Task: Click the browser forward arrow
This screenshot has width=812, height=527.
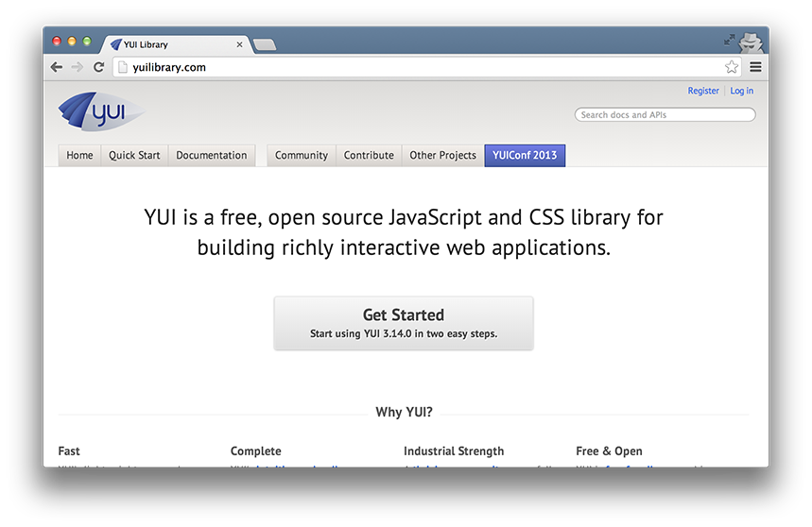Action: (x=78, y=67)
